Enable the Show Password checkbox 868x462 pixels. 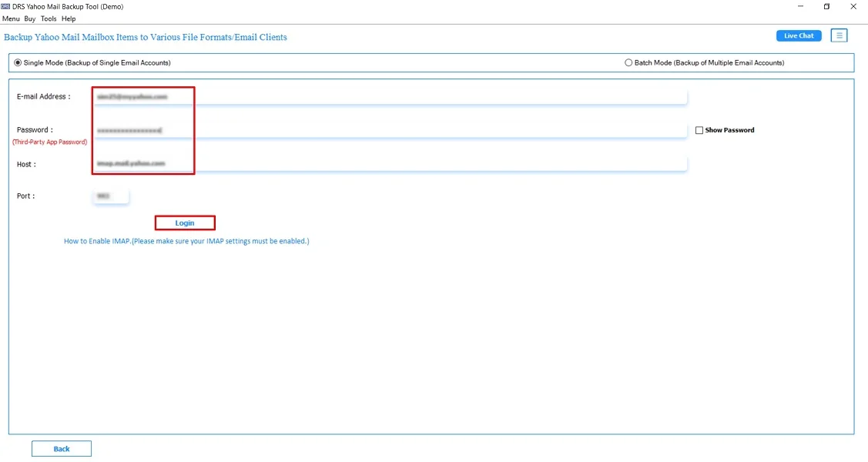pos(699,129)
